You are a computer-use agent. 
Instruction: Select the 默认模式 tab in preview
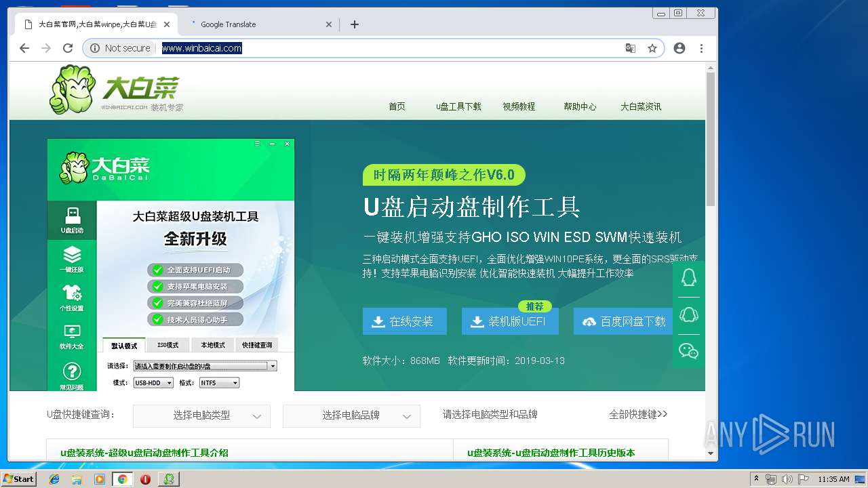click(124, 345)
